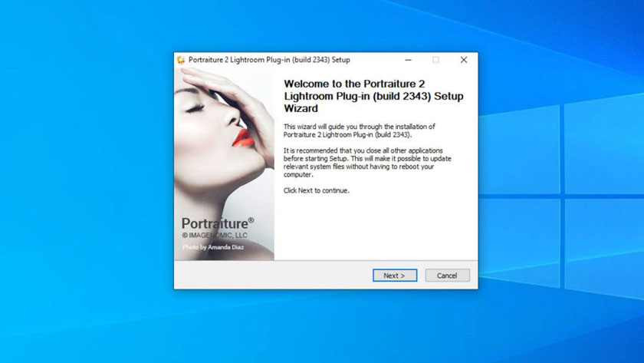644x363 pixels.
Task: Select the 'Welcome to the Portraiture 2' heading
Action: [373, 96]
